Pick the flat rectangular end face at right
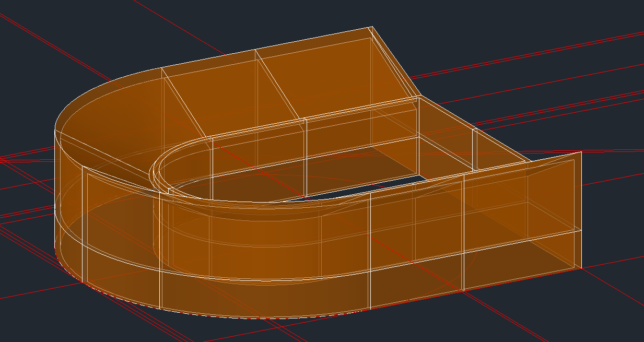This screenshot has height=342, width=644. (522, 222)
